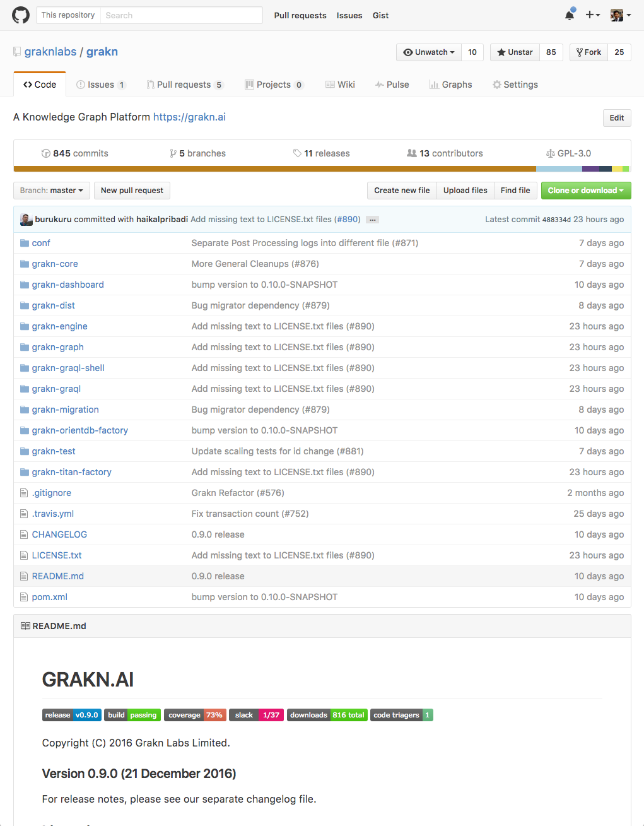The width and height of the screenshot is (644, 826).
Task: Click New pull request button
Action: pyautogui.click(x=132, y=191)
